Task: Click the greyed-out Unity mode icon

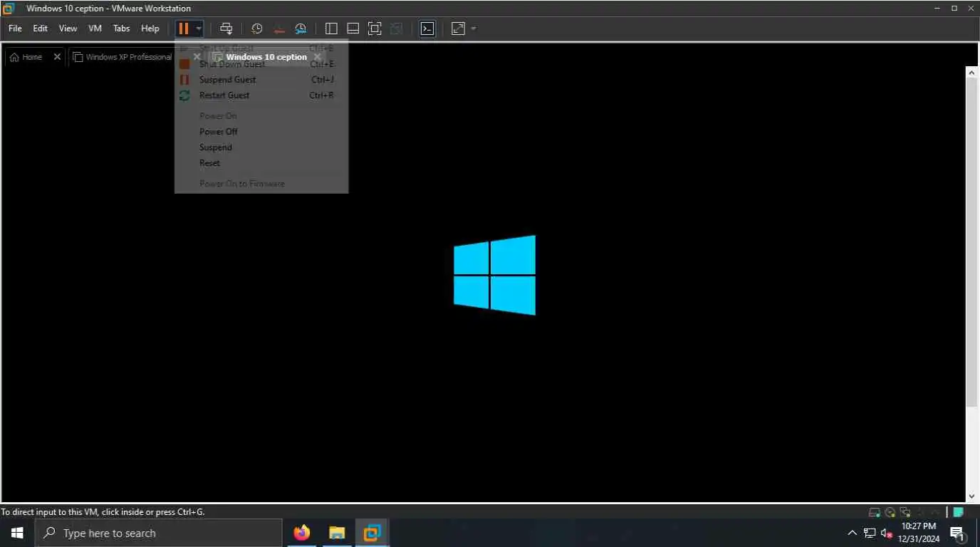Action: [397, 28]
